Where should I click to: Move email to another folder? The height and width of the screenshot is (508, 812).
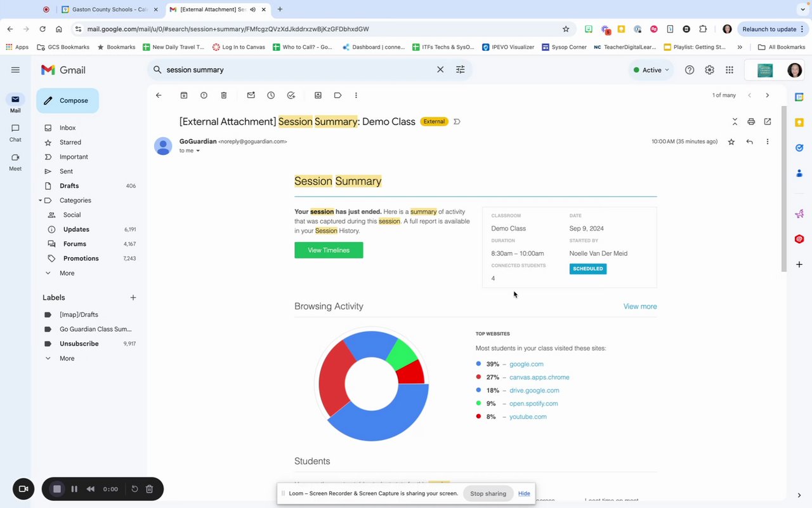point(318,95)
